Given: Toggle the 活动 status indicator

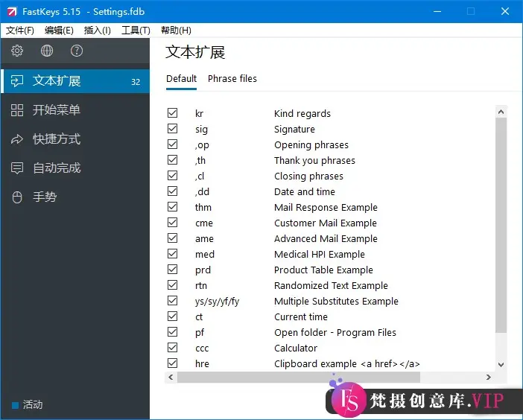Looking at the screenshot, I should (x=15, y=405).
